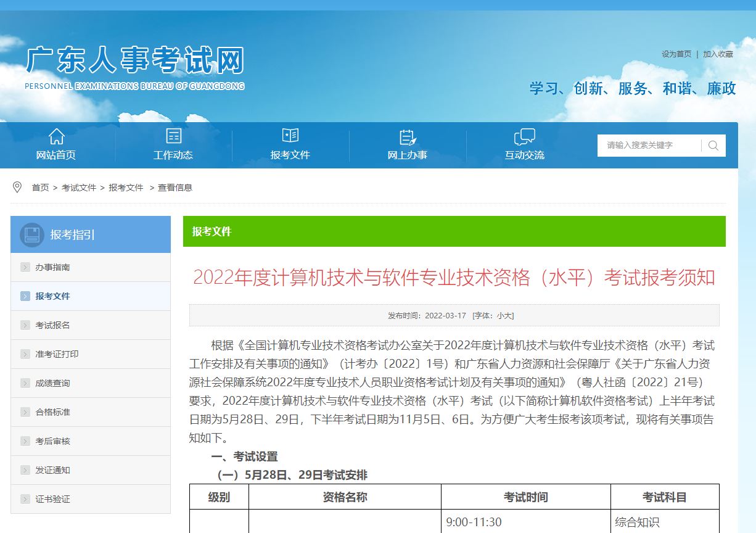The height and width of the screenshot is (533, 756).
Task: Click the location pin breadcrumb icon
Action: coord(17,187)
